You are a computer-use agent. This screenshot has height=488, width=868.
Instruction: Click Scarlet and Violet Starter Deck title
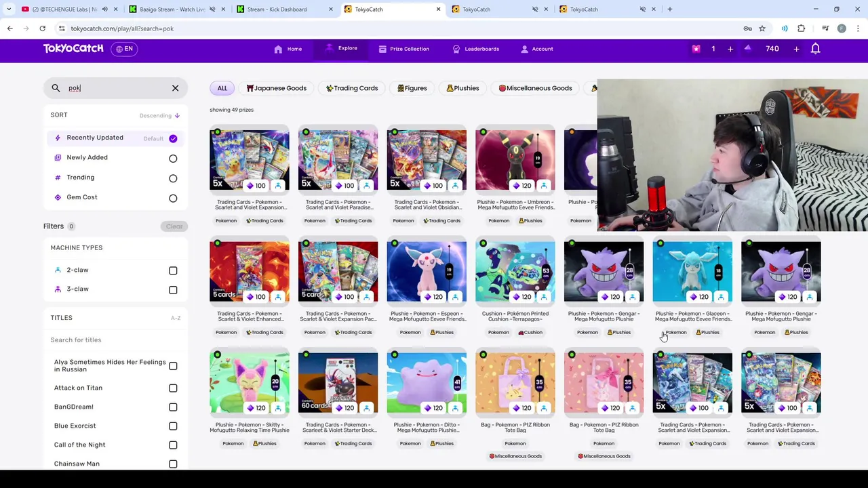click(x=338, y=428)
